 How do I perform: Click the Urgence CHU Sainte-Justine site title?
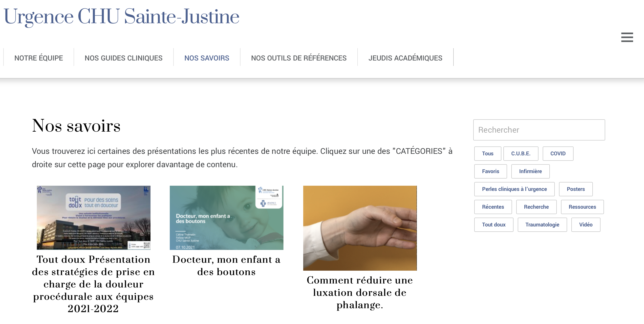122,17
